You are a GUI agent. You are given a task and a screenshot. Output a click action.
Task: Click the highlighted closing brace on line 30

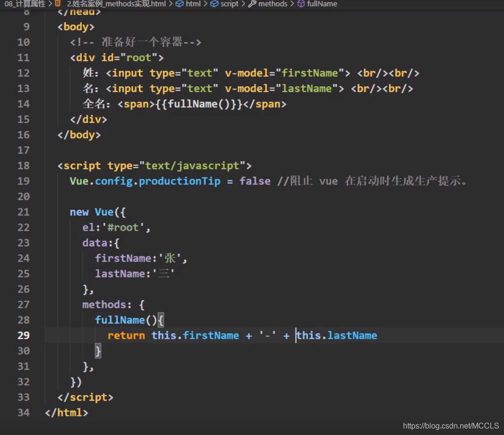(x=98, y=351)
